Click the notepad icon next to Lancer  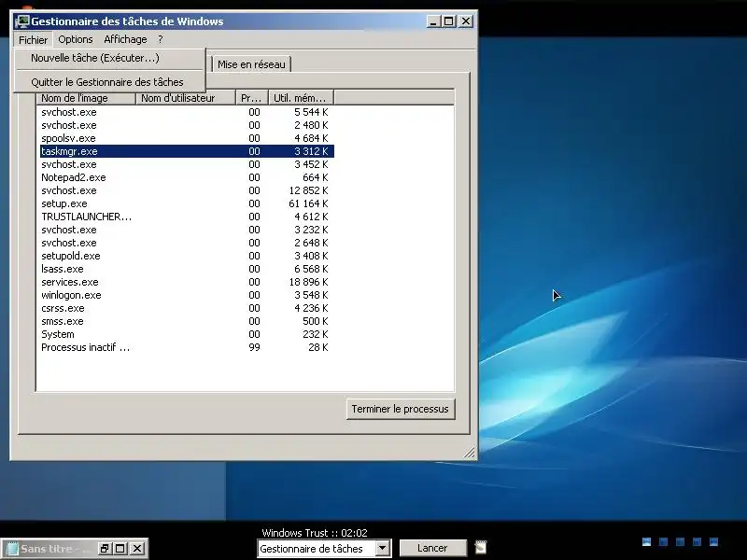point(480,548)
